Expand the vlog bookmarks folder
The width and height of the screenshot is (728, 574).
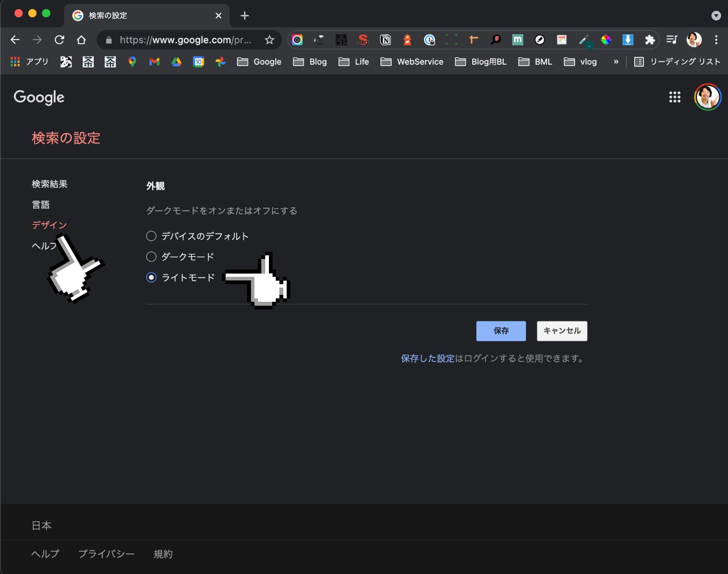tap(581, 61)
